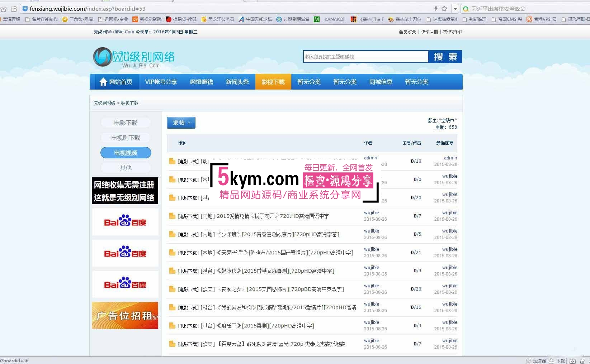Click the 忘记密码? link

pos(453,32)
